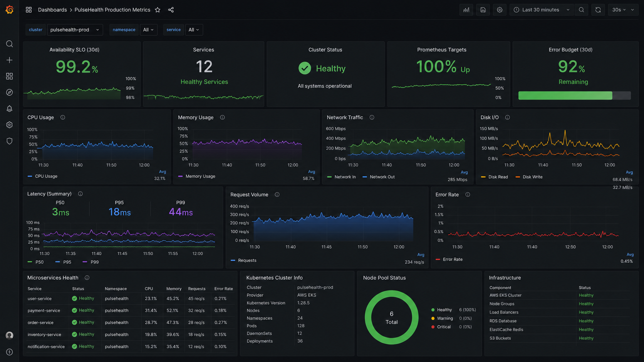Screen dimensions: 644x362
Task: Open the namespace All dropdown
Action: point(149,30)
